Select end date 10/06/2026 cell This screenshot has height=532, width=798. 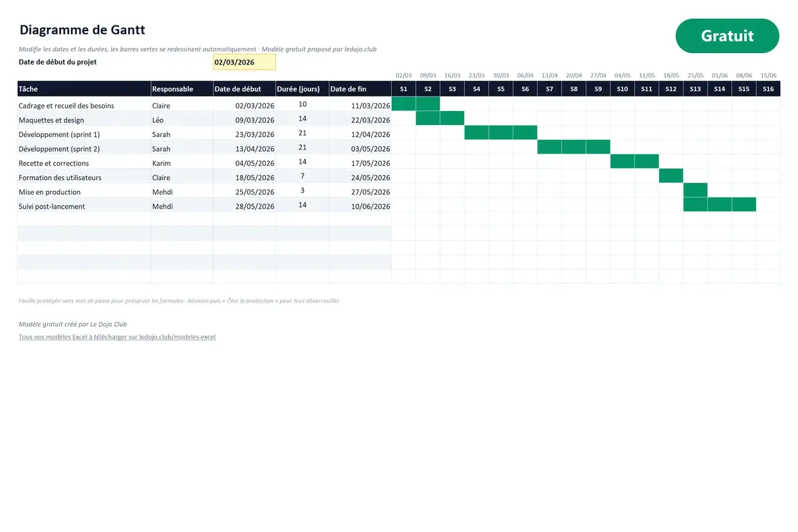(x=360, y=206)
